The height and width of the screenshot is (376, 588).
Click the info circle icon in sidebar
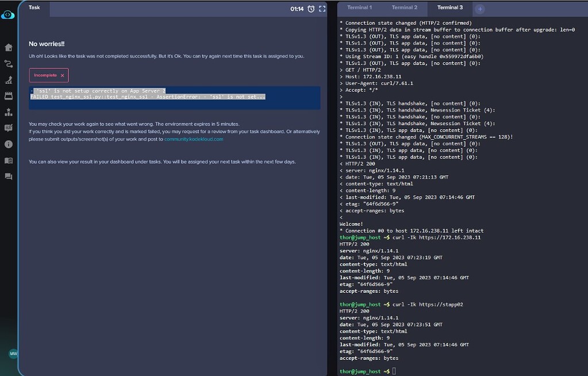coord(9,144)
